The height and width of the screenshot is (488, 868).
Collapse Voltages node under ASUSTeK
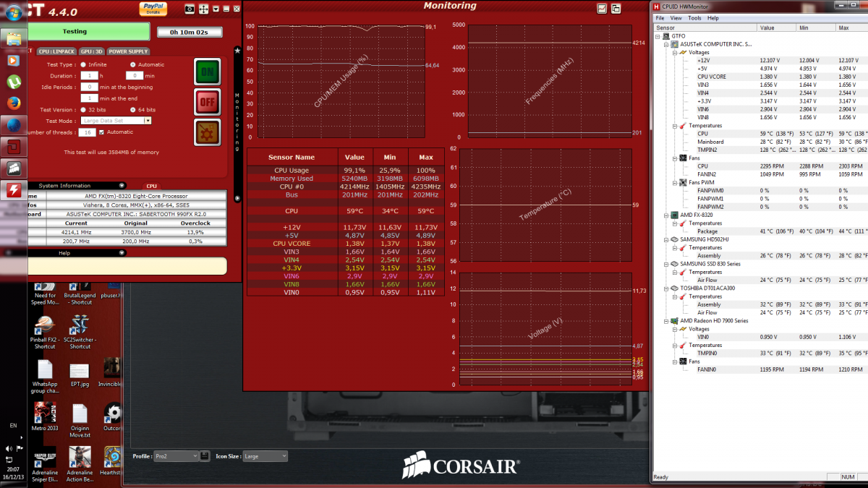point(674,52)
